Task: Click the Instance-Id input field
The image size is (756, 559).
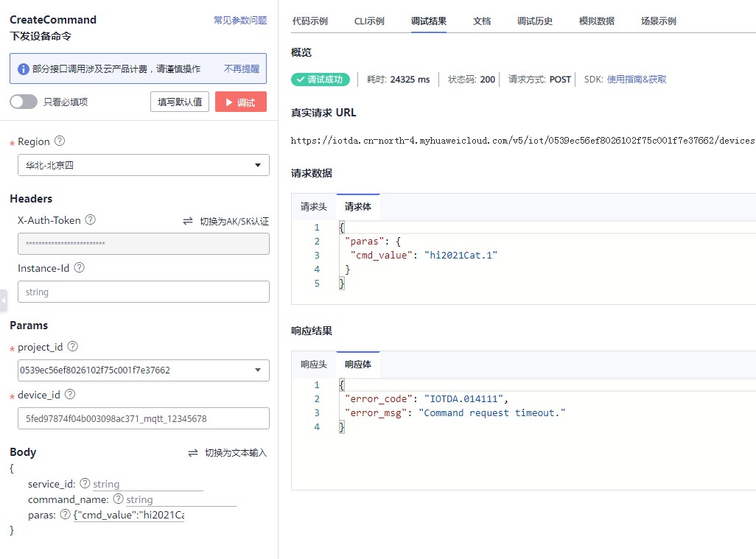Action: (144, 292)
